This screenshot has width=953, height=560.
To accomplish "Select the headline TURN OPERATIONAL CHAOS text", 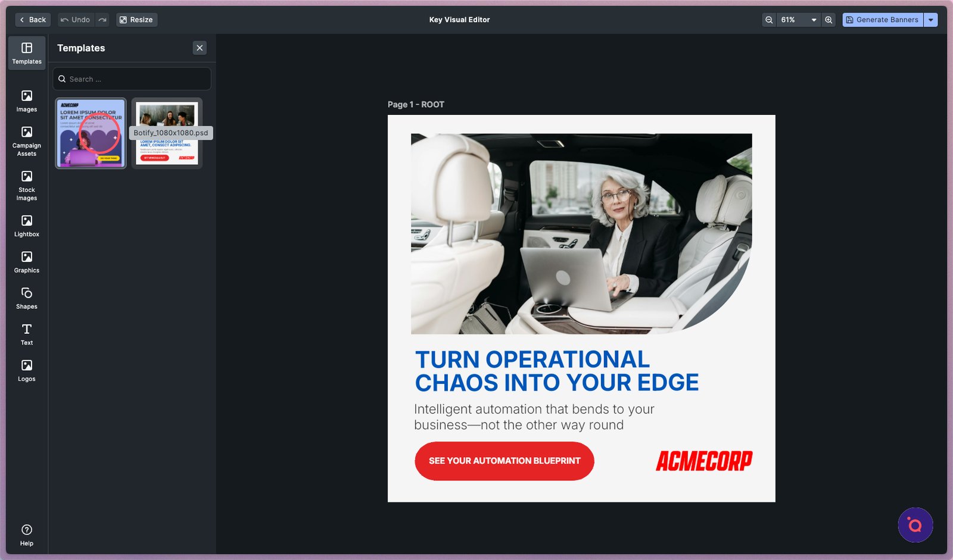I will (557, 371).
